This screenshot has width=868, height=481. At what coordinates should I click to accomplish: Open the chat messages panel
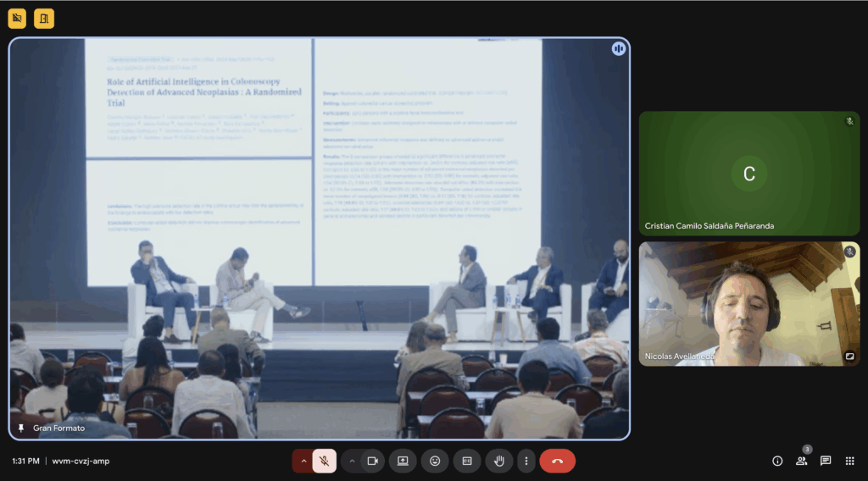click(x=826, y=461)
